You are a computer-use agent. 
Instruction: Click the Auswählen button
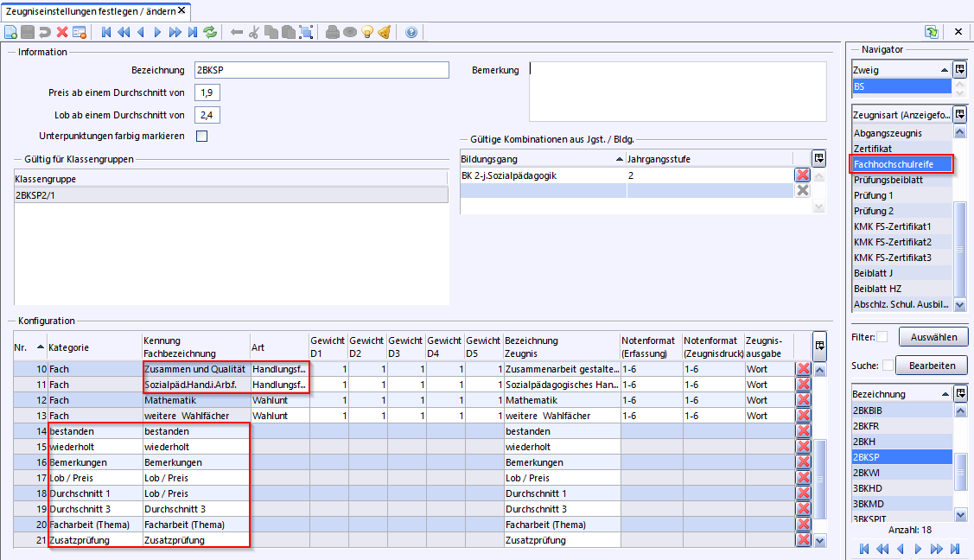pos(933,337)
